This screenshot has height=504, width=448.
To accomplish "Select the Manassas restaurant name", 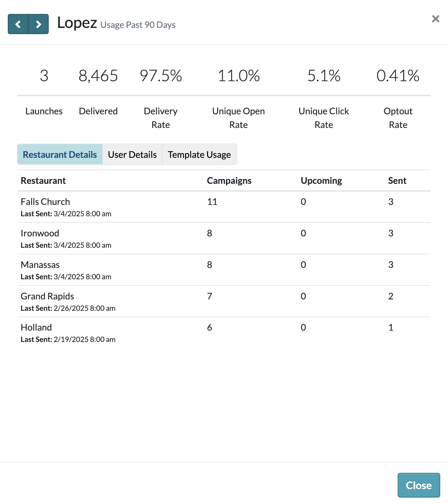I will [x=40, y=265].
